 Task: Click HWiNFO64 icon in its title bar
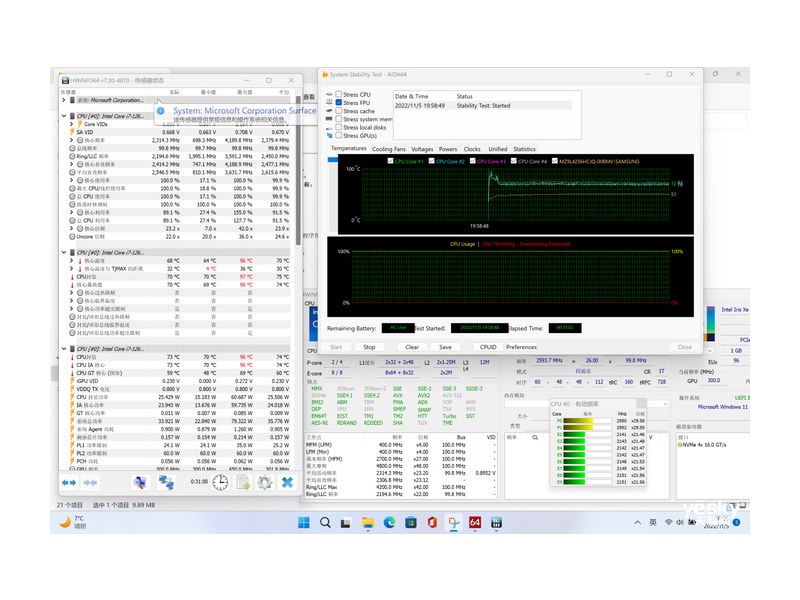click(x=65, y=81)
